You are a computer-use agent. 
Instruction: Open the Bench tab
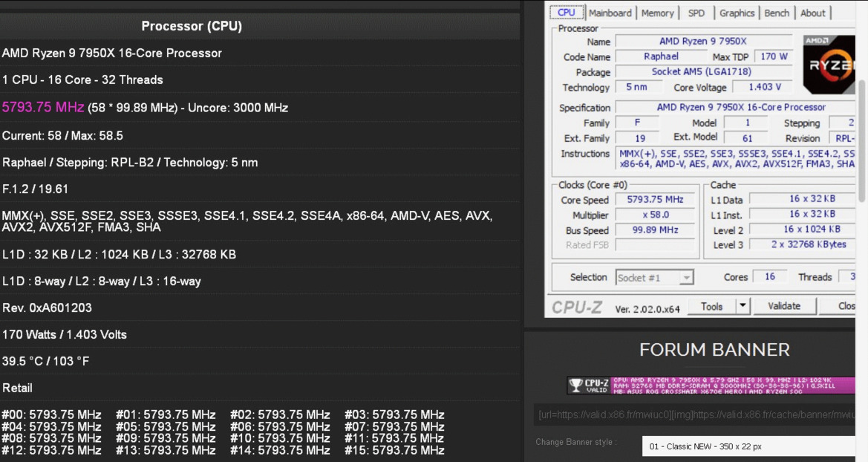777,13
